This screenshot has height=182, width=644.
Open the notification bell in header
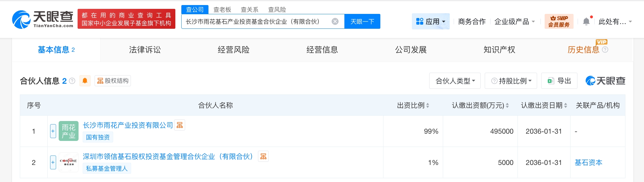pos(586,21)
